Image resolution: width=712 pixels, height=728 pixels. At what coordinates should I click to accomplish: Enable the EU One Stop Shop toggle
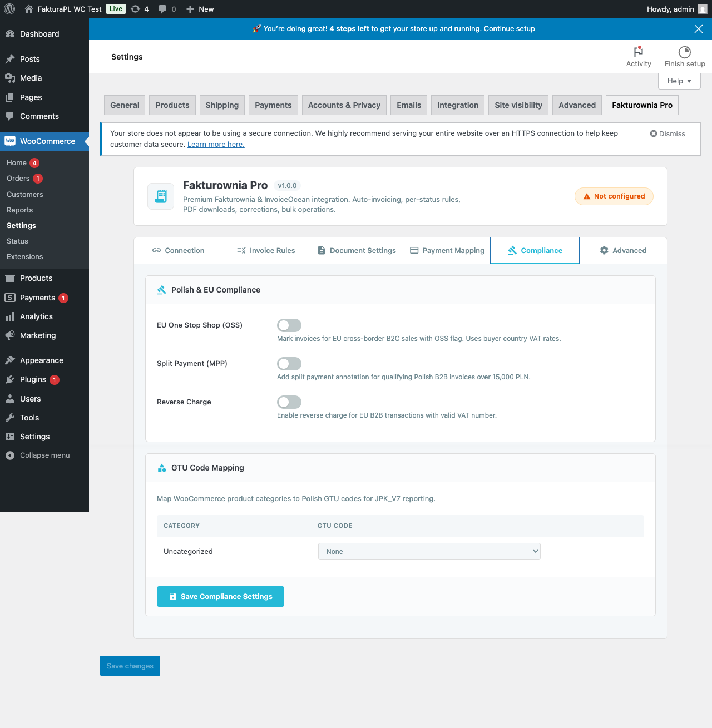point(289,325)
